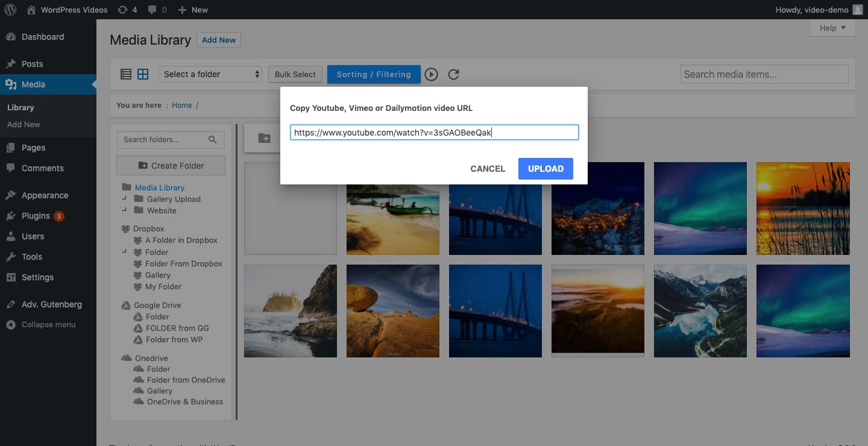Click inside the video URL field
The image size is (868, 446).
pyautogui.click(x=434, y=133)
